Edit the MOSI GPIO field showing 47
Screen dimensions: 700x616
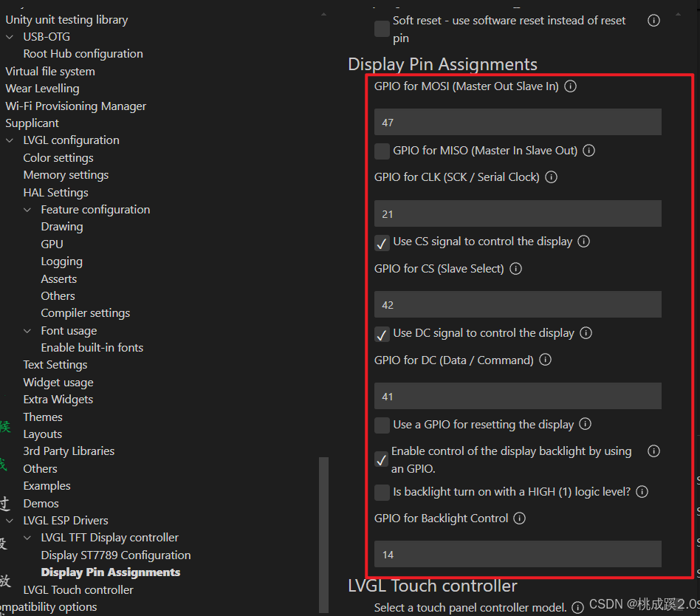(x=518, y=122)
